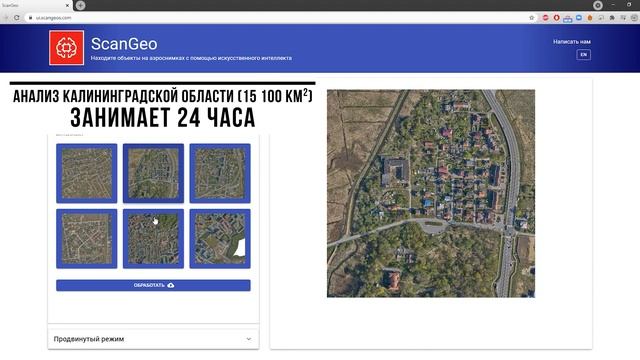This screenshot has width=640, height=360.
Task: Minimize the browser window
Action: 613,5
